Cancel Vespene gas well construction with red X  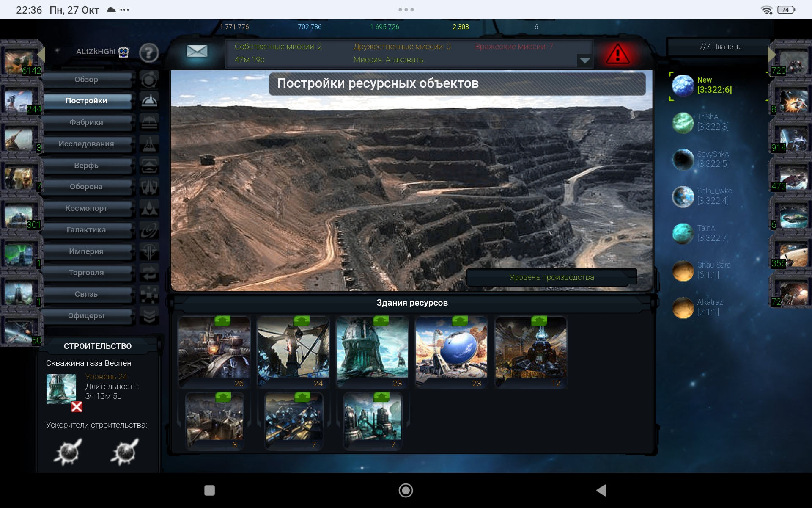[77, 407]
